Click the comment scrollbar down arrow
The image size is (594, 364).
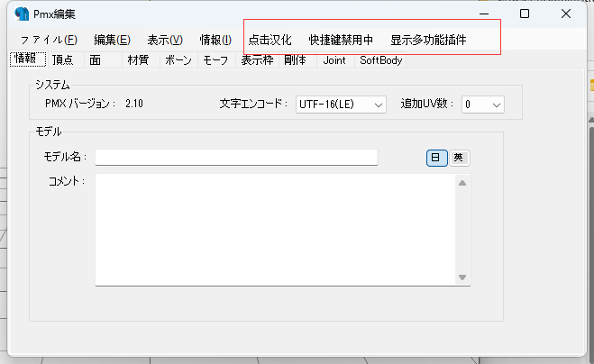point(462,278)
